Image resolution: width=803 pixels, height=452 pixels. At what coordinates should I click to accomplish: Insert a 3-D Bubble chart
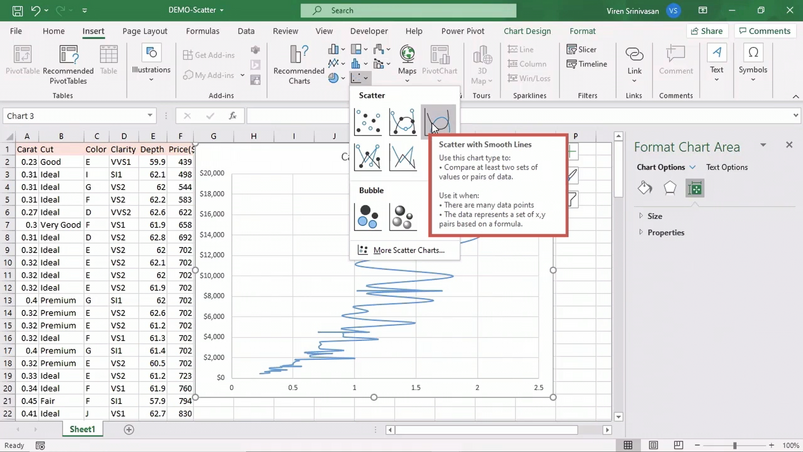coord(403,216)
